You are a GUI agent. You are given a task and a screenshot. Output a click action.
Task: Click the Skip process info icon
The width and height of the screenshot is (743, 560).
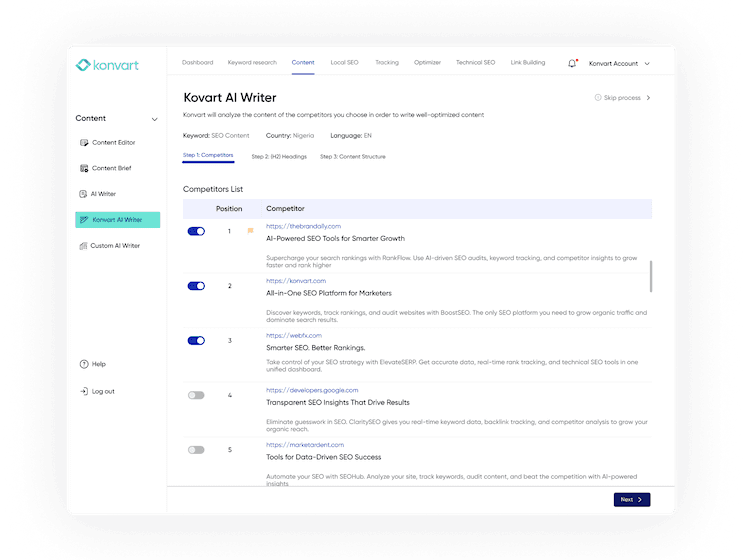[598, 98]
